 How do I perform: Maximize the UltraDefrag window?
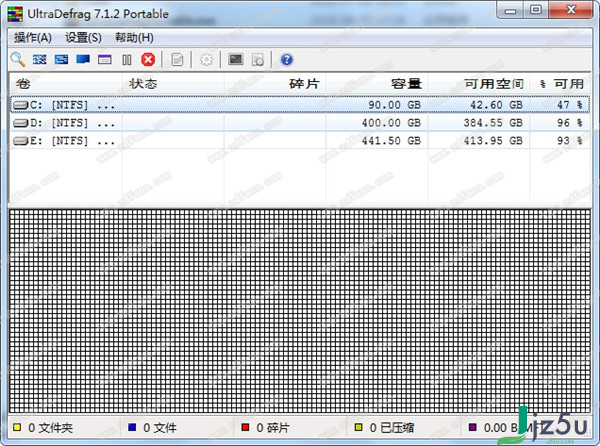[x=536, y=10]
